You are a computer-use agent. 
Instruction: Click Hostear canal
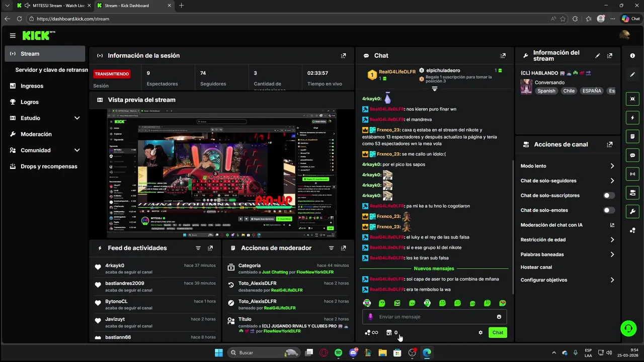(536, 267)
